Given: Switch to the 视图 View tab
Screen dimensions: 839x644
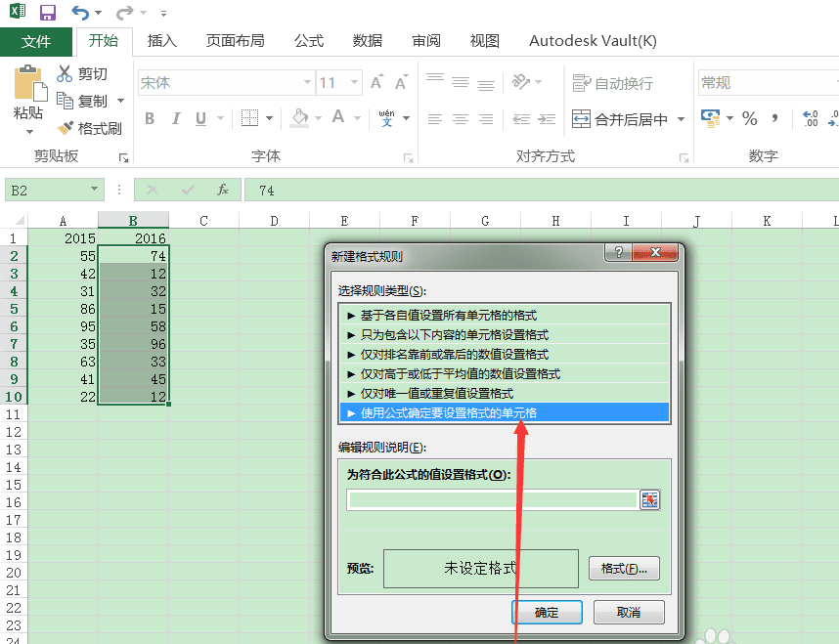Looking at the screenshot, I should 484,41.
